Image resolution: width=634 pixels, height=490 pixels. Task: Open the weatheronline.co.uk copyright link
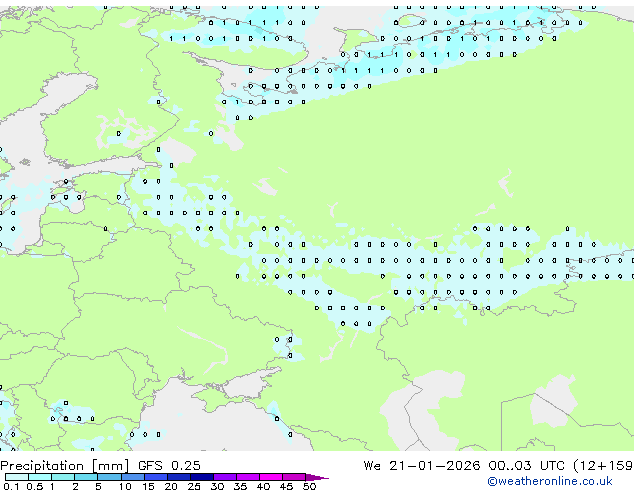(x=549, y=481)
